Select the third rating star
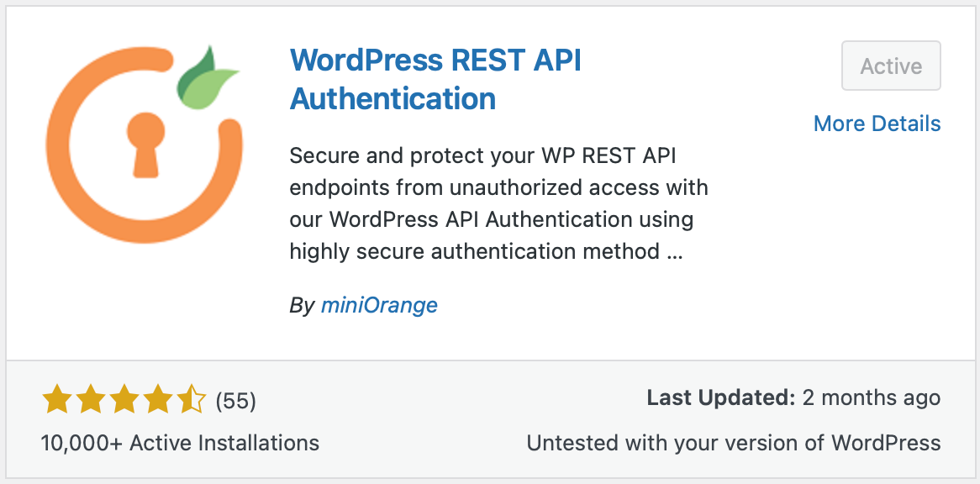The image size is (980, 484). point(124,400)
